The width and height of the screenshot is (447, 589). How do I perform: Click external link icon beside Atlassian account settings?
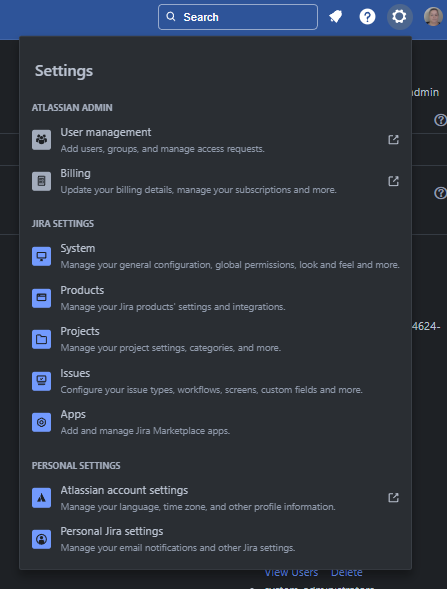pyautogui.click(x=393, y=498)
